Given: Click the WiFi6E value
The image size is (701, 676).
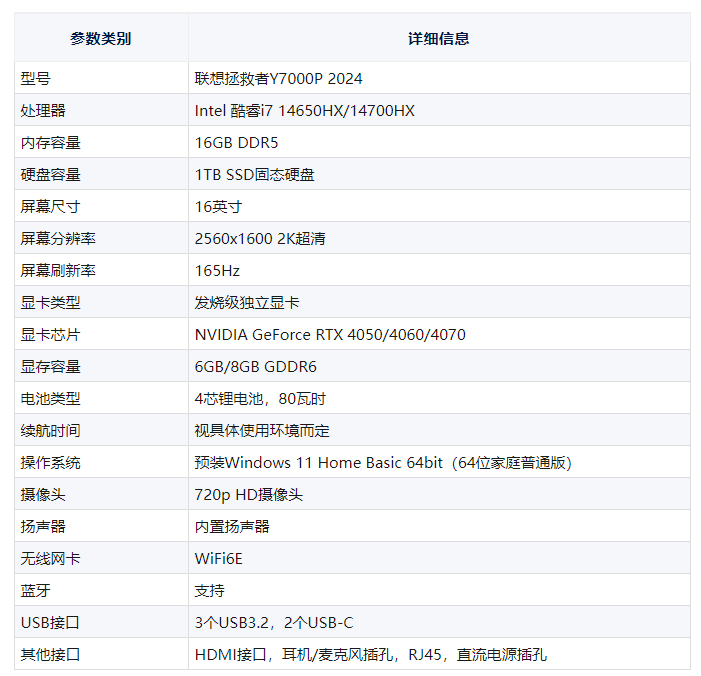Looking at the screenshot, I should click(x=219, y=558).
